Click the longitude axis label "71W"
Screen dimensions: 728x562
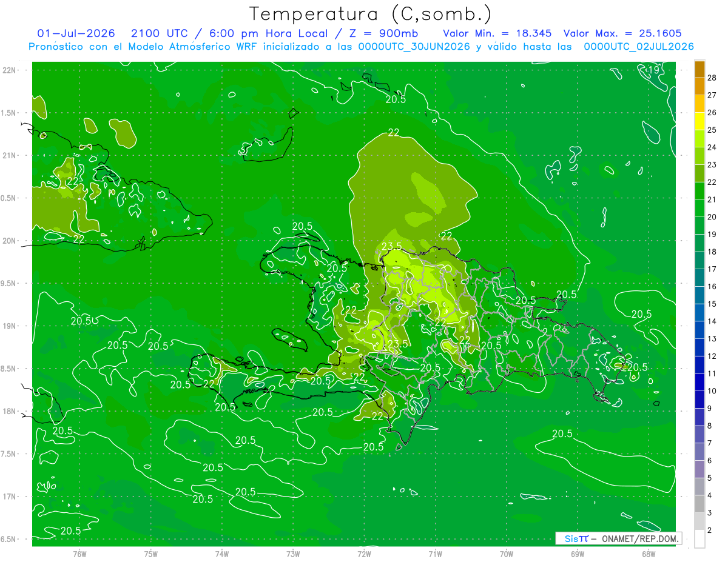435,554
